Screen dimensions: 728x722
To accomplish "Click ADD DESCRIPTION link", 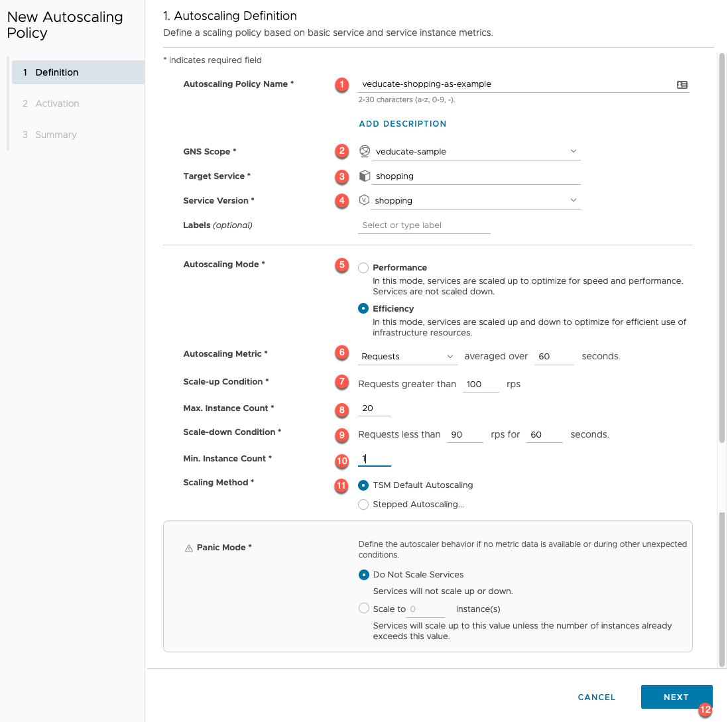I will (402, 124).
